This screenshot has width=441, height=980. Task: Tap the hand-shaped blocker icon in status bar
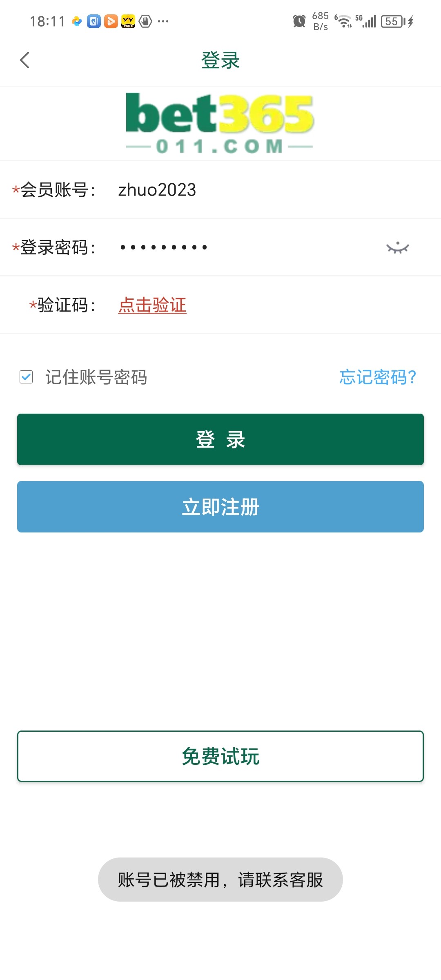[x=145, y=20]
